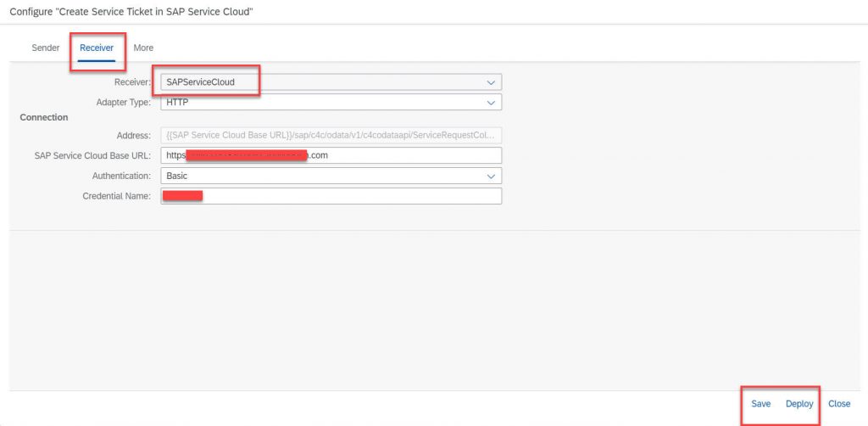Open the Receiver dropdown showing SAPServiceCloud
Screen dimensions: 868x426
(331, 82)
